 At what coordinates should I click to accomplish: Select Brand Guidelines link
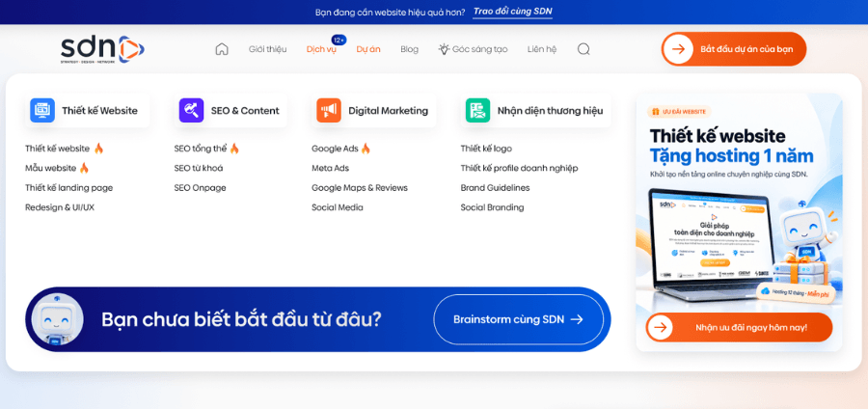pos(495,188)
